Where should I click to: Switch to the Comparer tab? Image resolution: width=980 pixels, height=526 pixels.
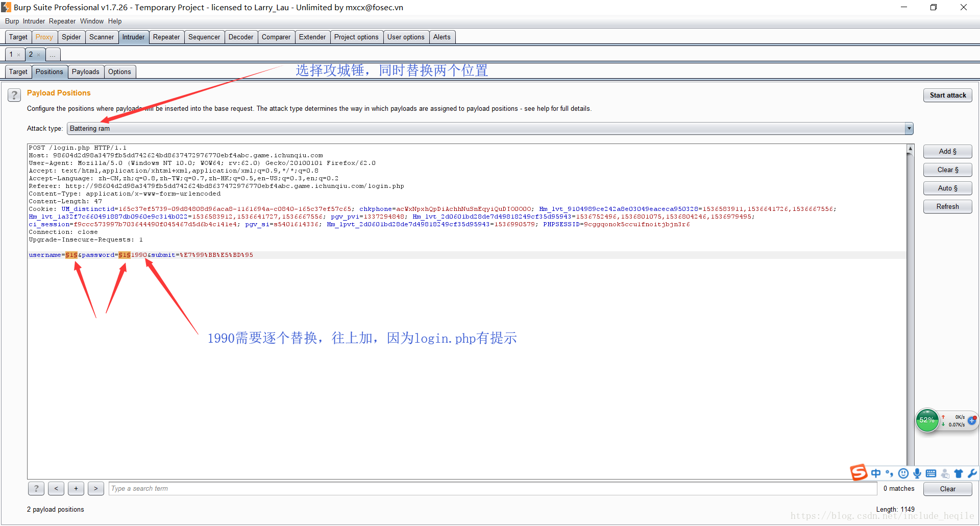(276, 37)
